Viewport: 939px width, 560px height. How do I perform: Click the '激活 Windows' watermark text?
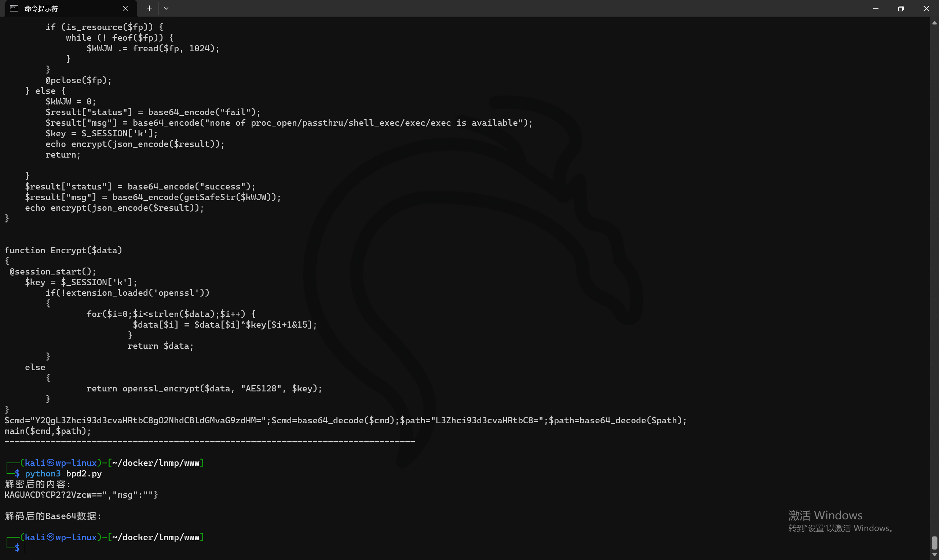click(x=825, y=515)
